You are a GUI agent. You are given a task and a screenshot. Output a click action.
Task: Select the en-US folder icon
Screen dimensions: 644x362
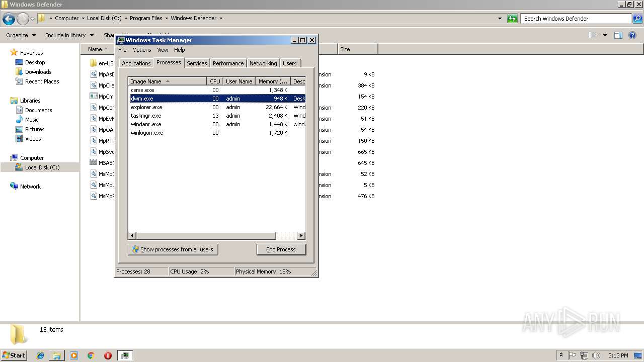[x=93, y=63]
